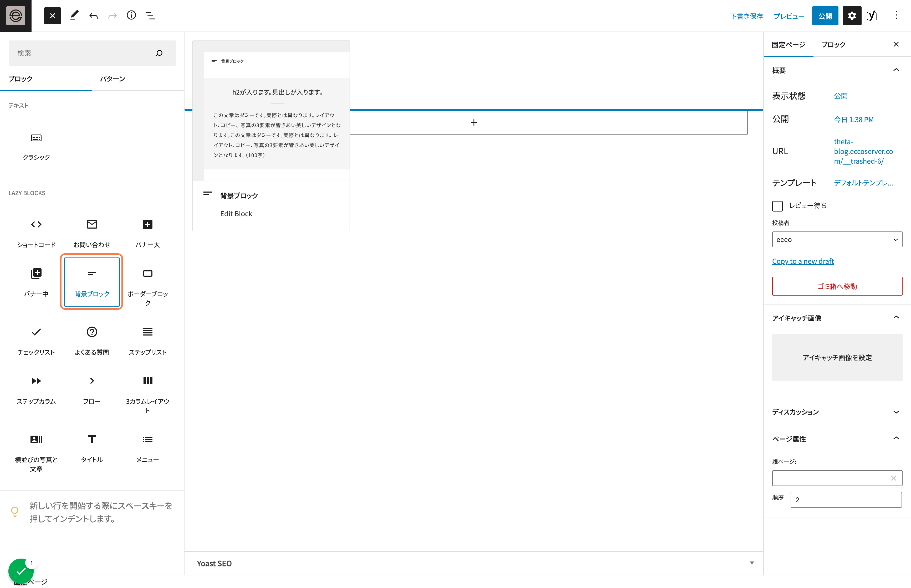The image size is (911, 588).
Task: Select the pencil edit tool
Action: (x=74, y=16)
